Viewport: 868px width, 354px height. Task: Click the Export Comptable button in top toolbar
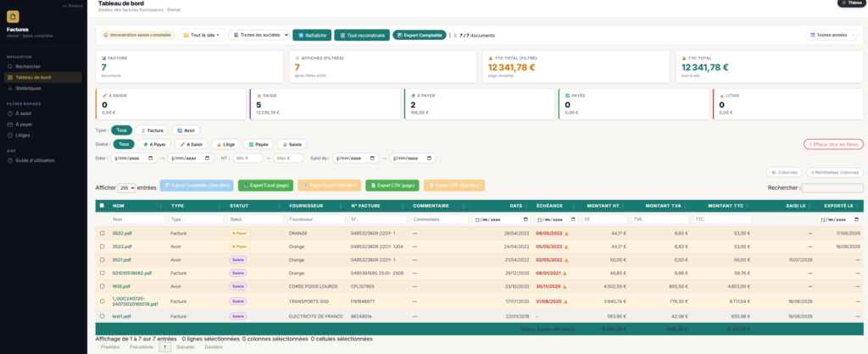(420, 35)
